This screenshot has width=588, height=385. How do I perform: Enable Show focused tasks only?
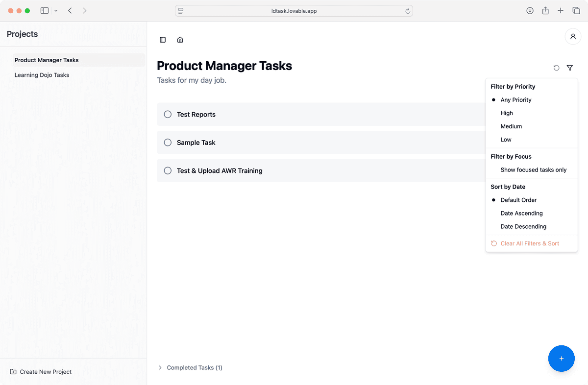point(532,170)
